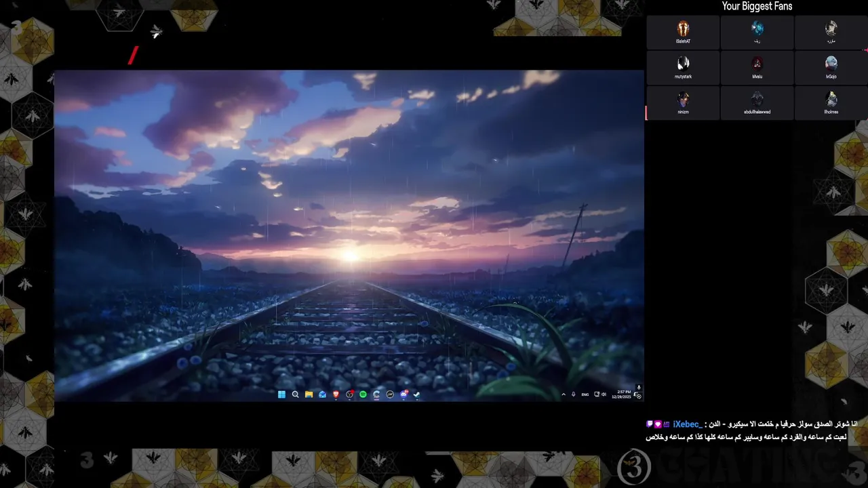This screenshot has height=488, width=868.
Task: Open chat username iXebec_
Action: 687,424
